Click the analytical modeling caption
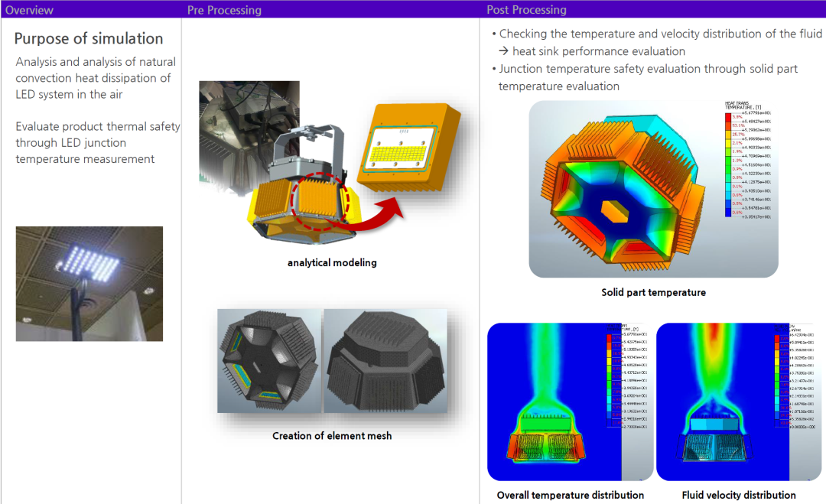This screenshot has height=504, width=826. (332, 262)
